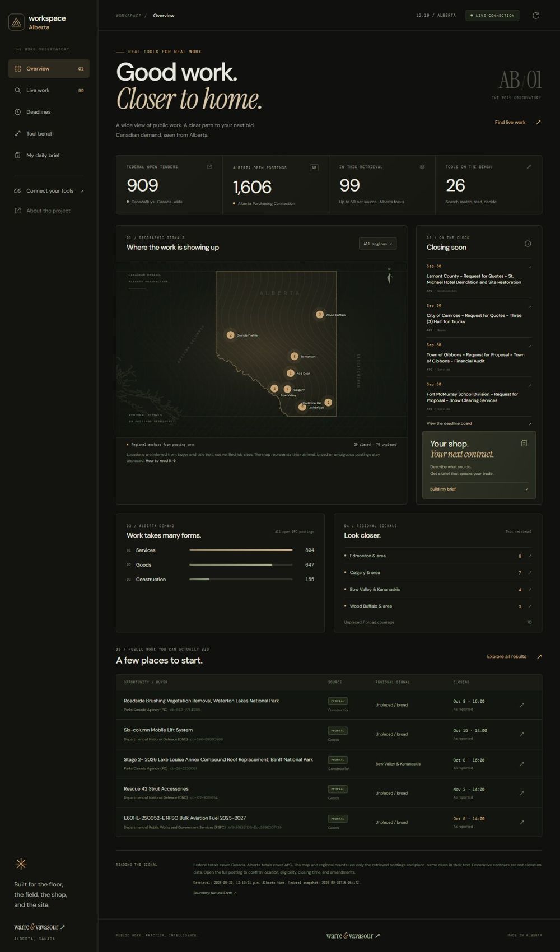
Task: Click the Services demand bar
Action: 241,550
